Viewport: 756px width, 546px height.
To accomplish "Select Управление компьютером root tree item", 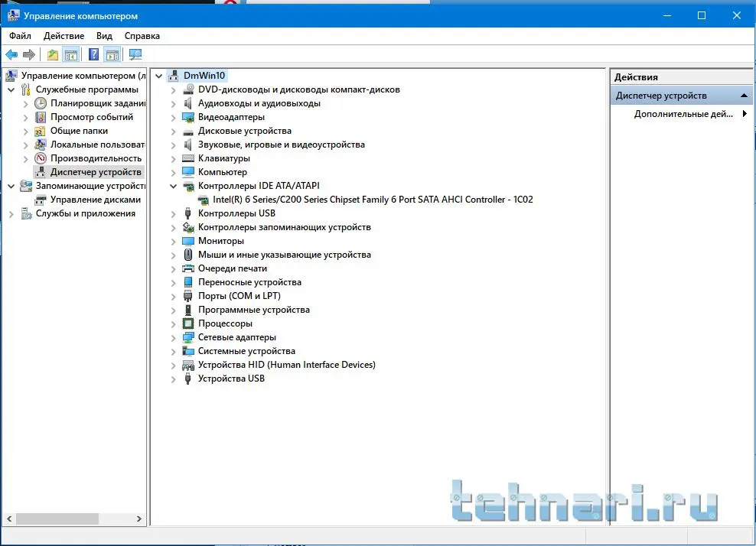I will coord(83,76).
